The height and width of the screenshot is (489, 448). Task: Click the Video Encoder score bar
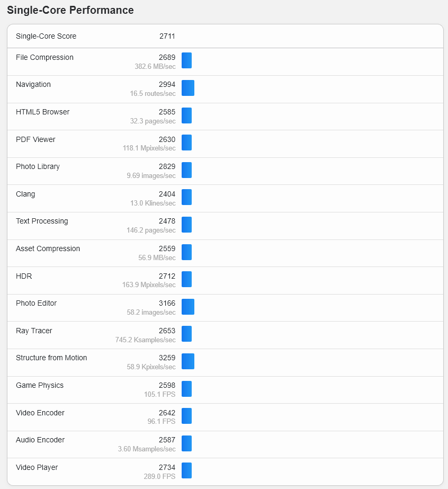186,416
